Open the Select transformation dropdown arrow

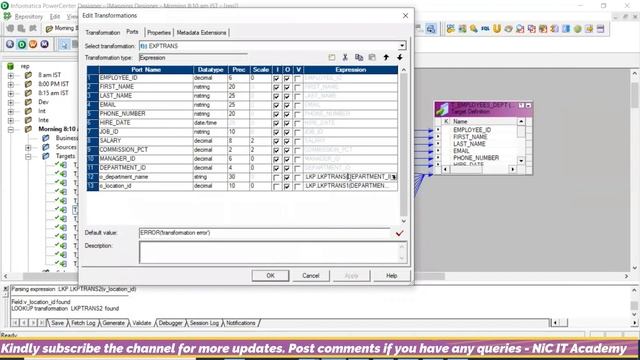[x=402, y=46]
